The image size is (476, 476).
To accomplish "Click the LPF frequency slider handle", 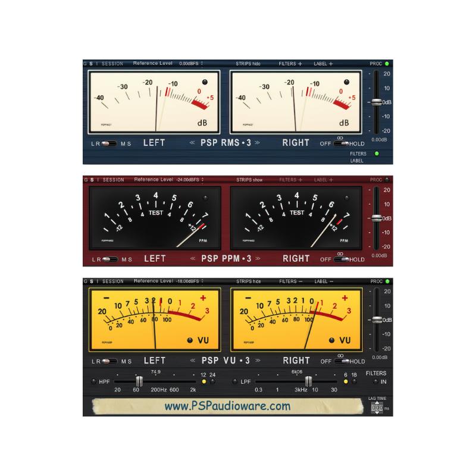I will pos(308,381).
